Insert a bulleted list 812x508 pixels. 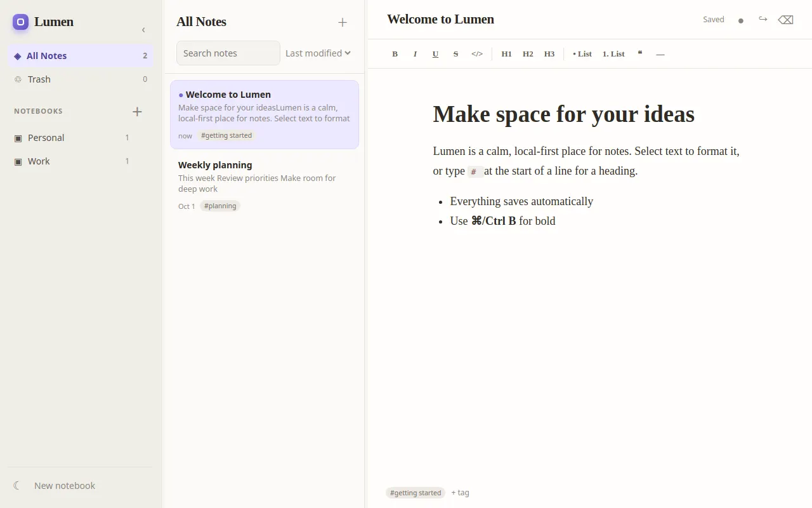[582, 54]
